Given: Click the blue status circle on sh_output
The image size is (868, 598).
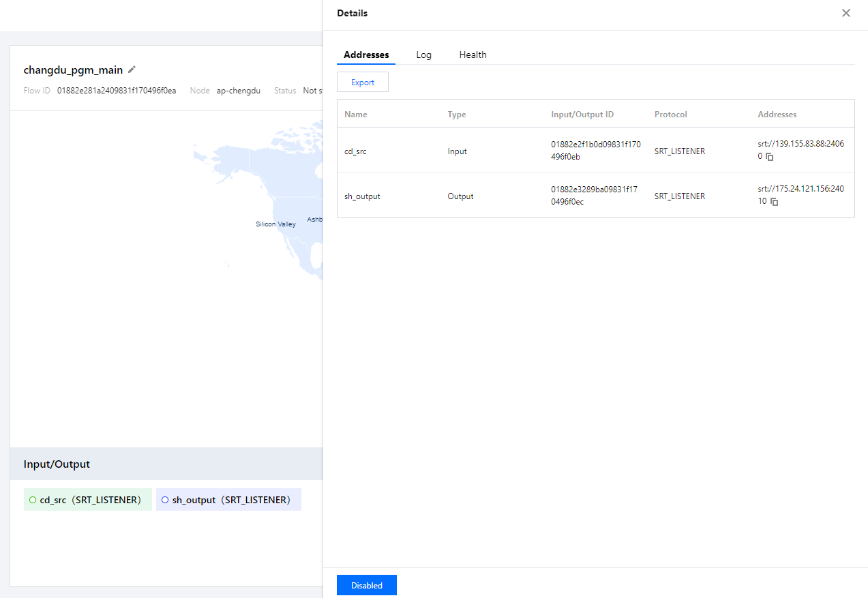Looking at the screenshot, I should coord(164,500).
